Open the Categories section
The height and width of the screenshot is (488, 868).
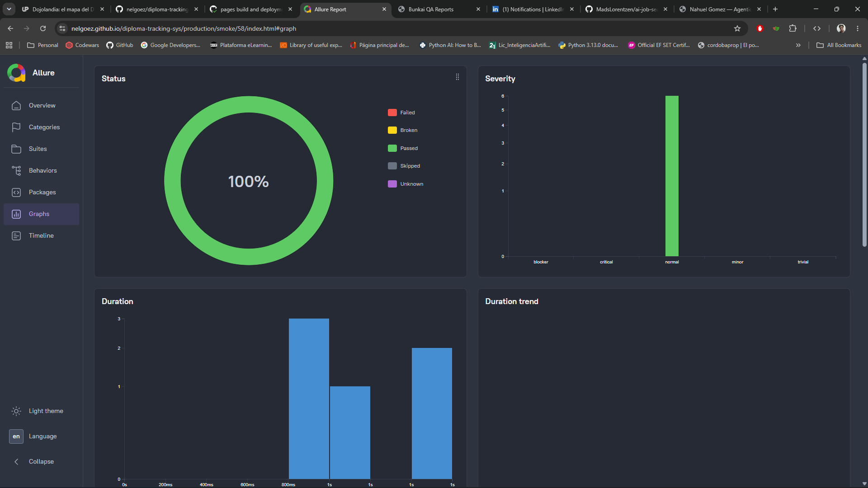tap(41, 127)
